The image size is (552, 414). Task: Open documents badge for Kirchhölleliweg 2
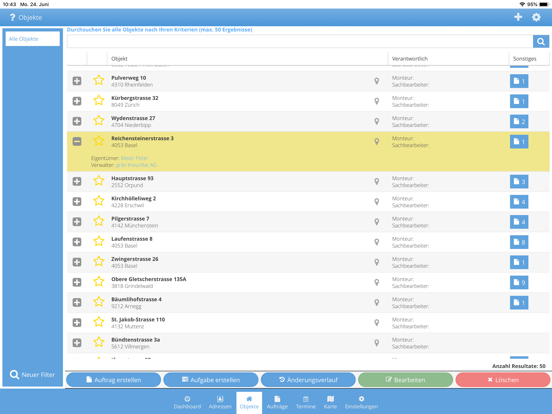pos(519,202)
